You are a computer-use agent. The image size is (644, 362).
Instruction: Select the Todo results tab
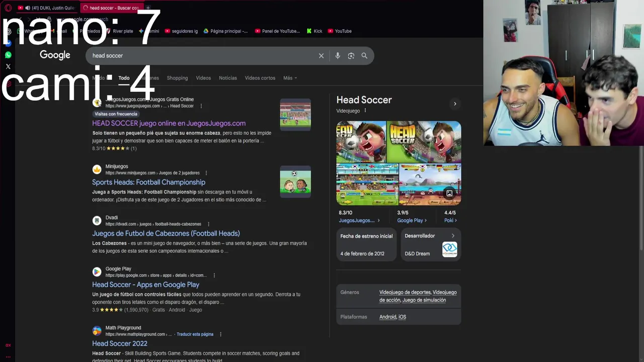124,78
